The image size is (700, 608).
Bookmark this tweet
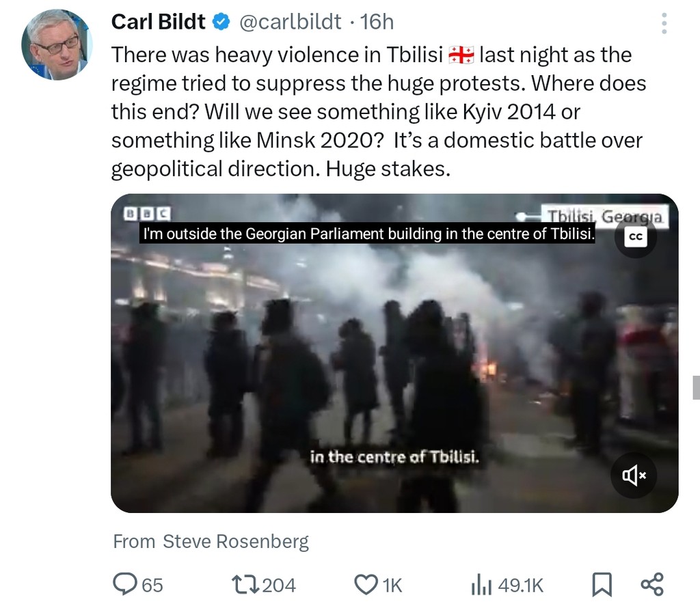coord(601,585)
